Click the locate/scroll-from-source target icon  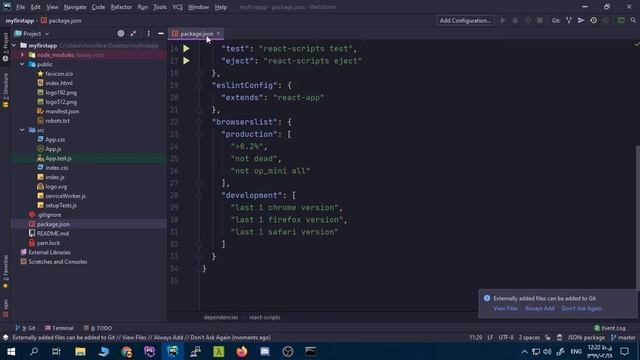pos(121,33)
